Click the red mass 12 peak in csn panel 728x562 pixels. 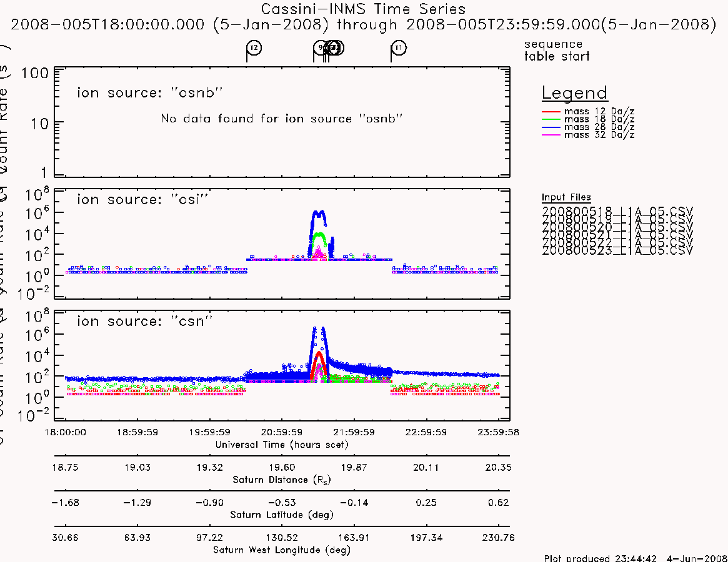319,355
